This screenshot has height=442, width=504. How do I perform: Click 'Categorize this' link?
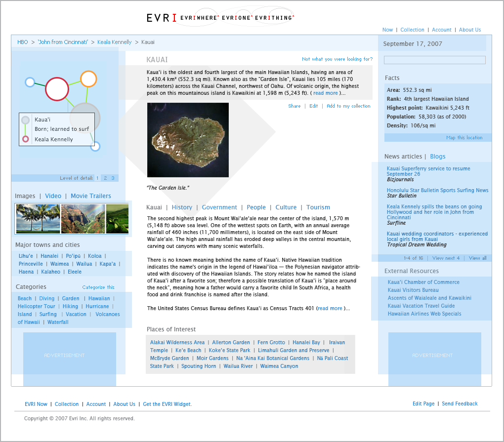[98, 287]
